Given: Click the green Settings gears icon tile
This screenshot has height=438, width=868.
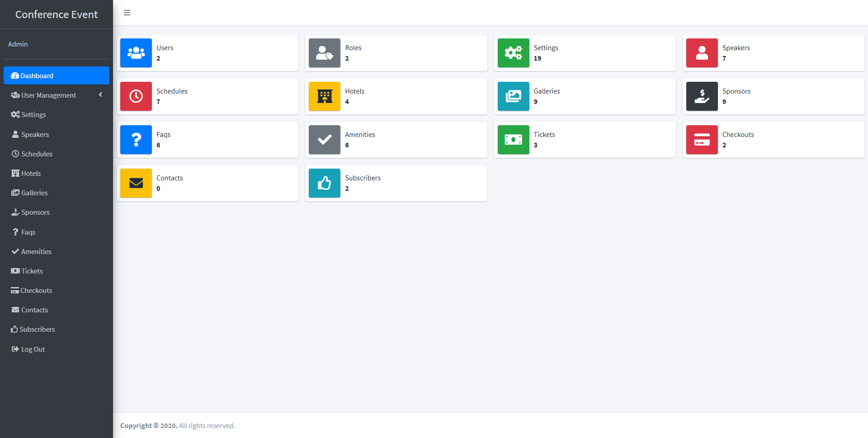Looking at the screenshot, I should coord(513,53).
